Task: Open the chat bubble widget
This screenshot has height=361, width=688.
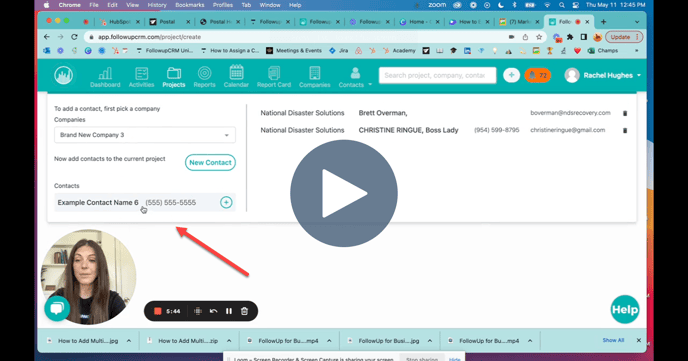Action: coord(57,308)
